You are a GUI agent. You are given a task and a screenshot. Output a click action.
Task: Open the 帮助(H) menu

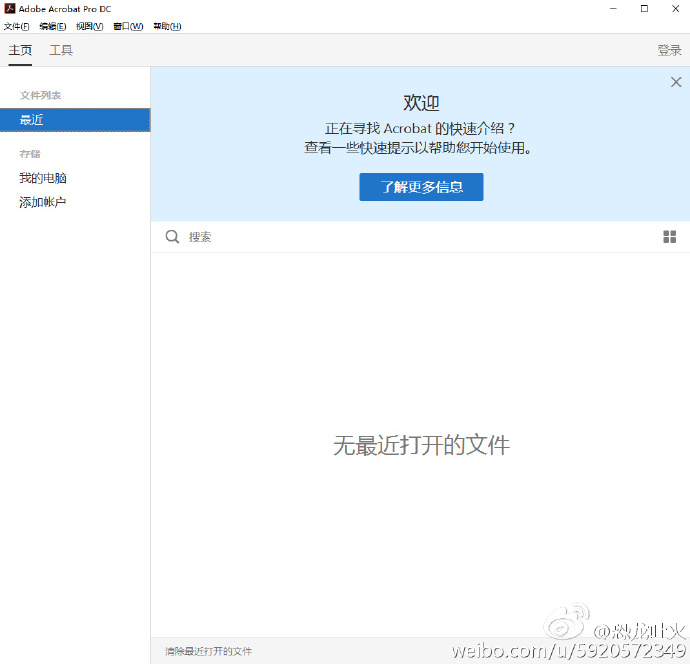[x=167, y=26]
